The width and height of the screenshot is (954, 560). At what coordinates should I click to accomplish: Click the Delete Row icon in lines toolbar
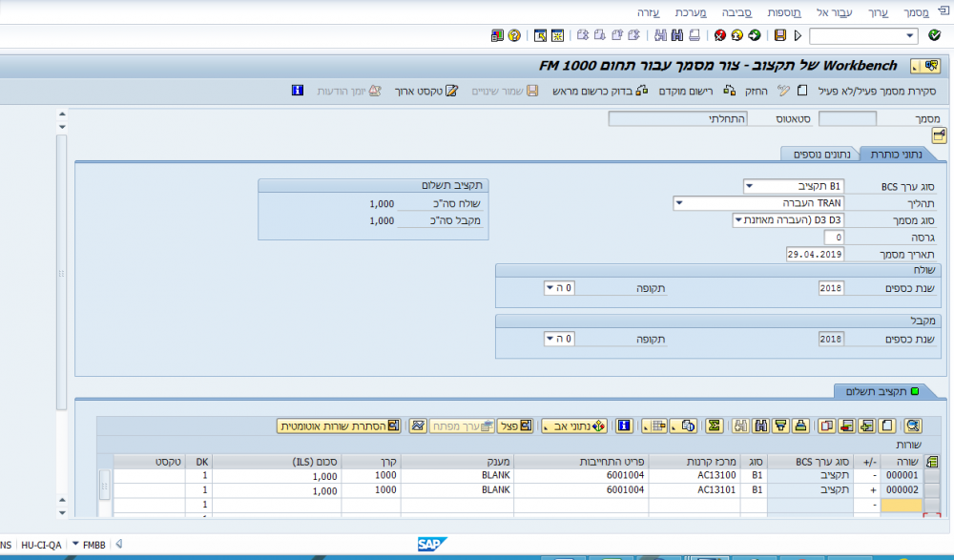(x=846, y=425)
